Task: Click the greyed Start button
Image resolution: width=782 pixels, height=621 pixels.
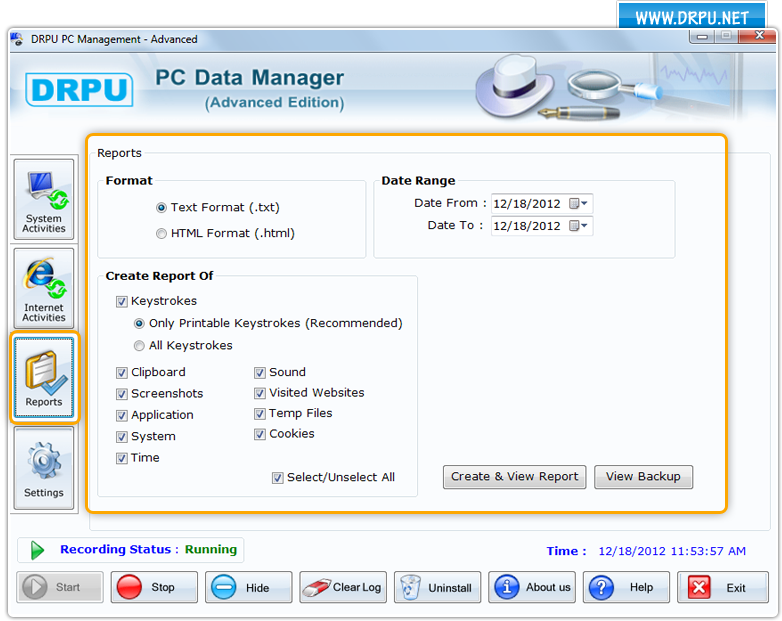Action: tap(60, 587)
